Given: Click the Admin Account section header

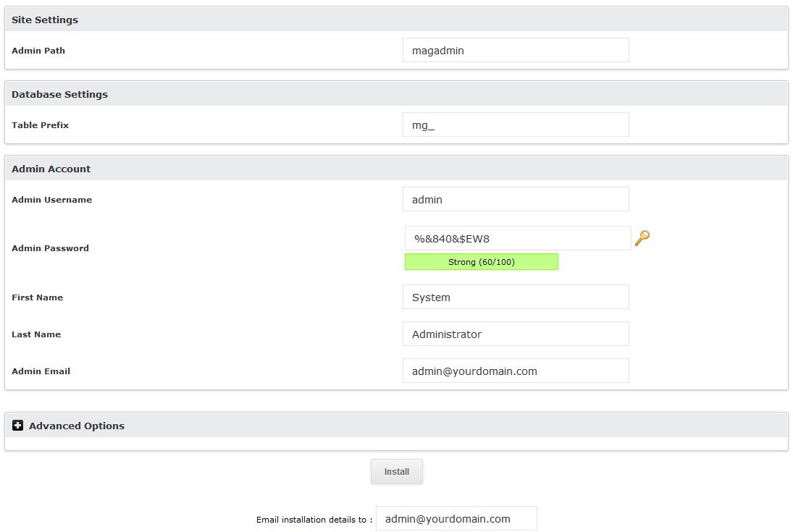Looking at the screenshot, I should click(x=51, y=168).
